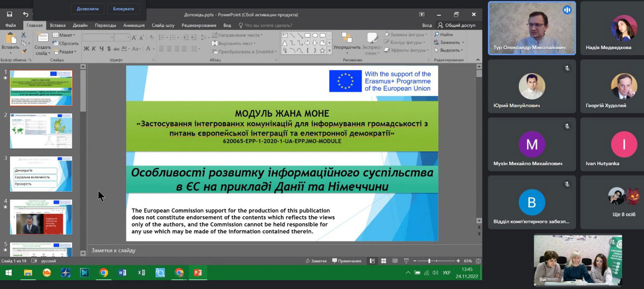Switch to the Рецензирование tab
This screenshot has width=644, height=289.
click(199, 25)
